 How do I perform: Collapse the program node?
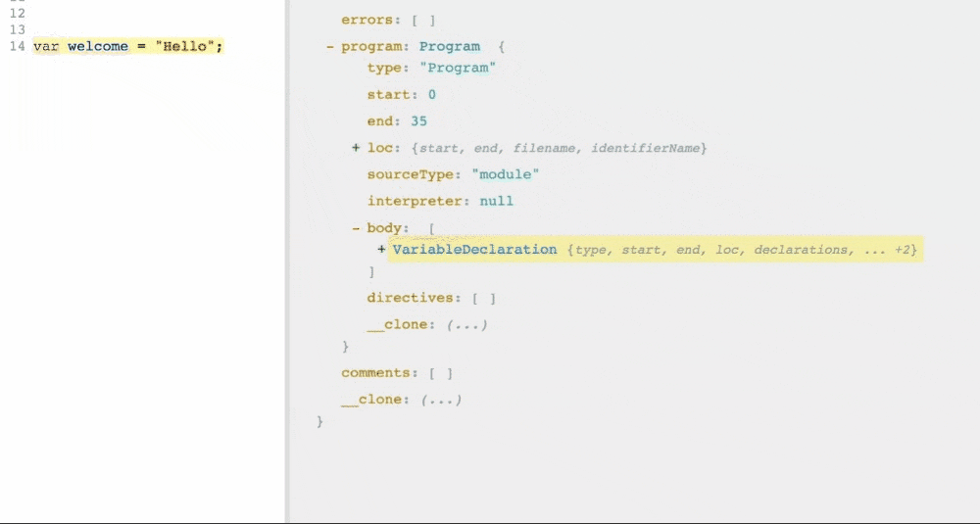[329, 47]
